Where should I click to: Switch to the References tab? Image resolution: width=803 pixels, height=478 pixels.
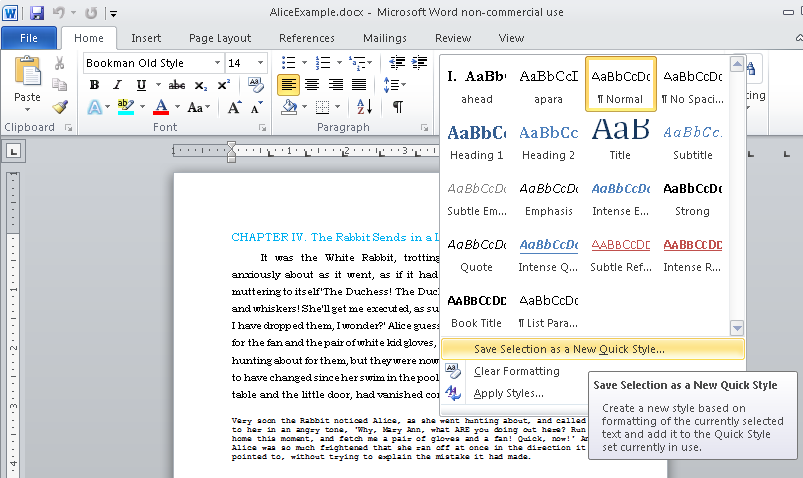307,38
